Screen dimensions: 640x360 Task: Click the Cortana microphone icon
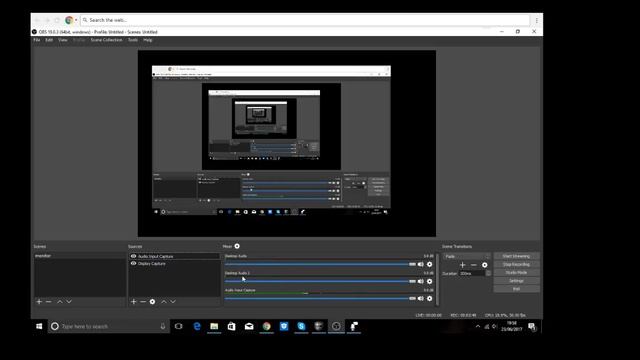[x=163, y=326]
